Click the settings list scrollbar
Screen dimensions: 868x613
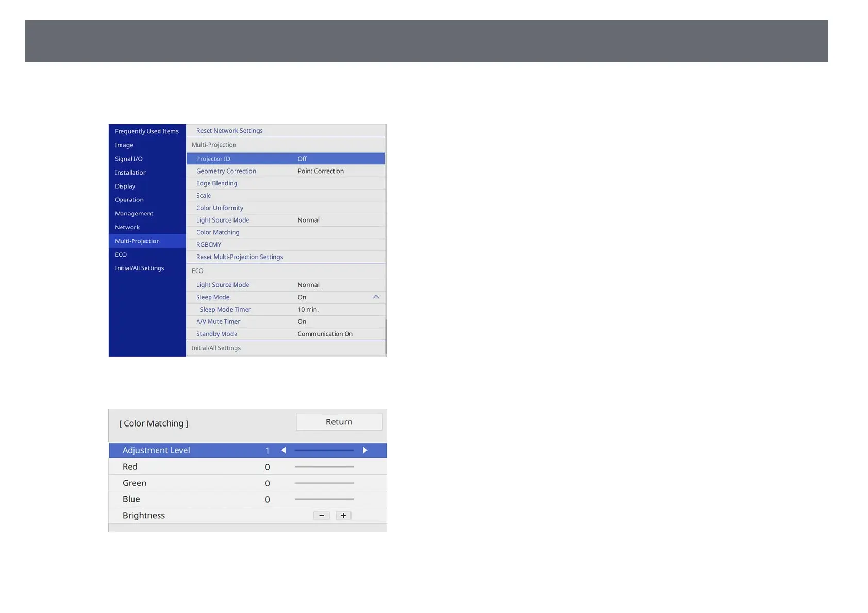386,336
